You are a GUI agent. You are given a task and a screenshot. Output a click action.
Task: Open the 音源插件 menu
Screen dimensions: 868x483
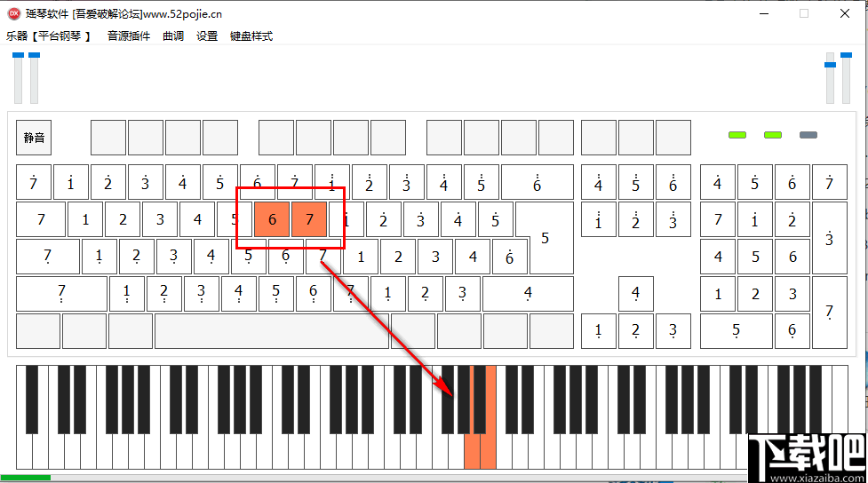pyautogui.click(x=129, y=36)
